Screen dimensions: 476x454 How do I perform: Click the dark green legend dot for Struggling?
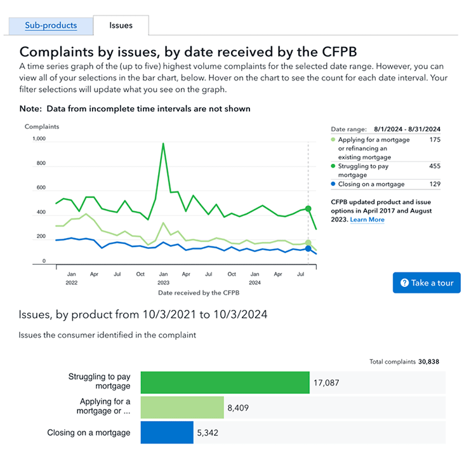334,166
